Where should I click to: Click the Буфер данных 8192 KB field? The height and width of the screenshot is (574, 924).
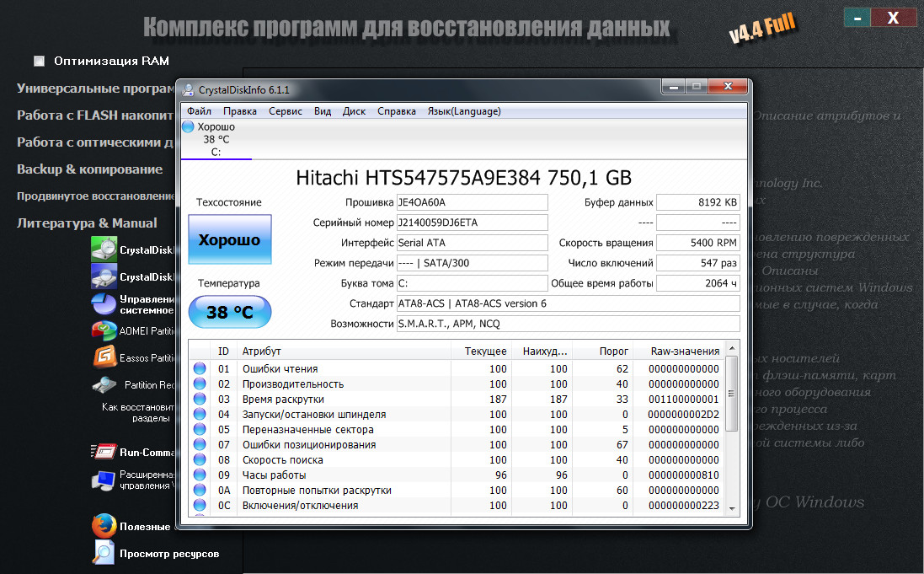click(697, 202)
